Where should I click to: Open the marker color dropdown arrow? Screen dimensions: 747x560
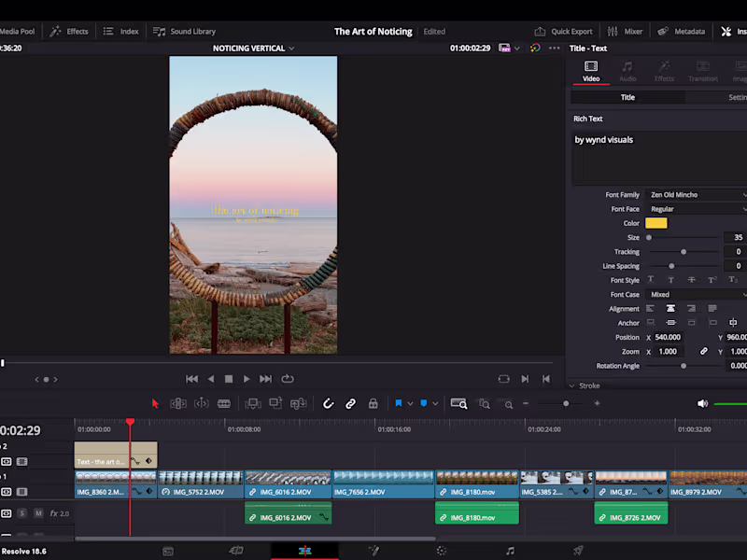click(435, 404)
